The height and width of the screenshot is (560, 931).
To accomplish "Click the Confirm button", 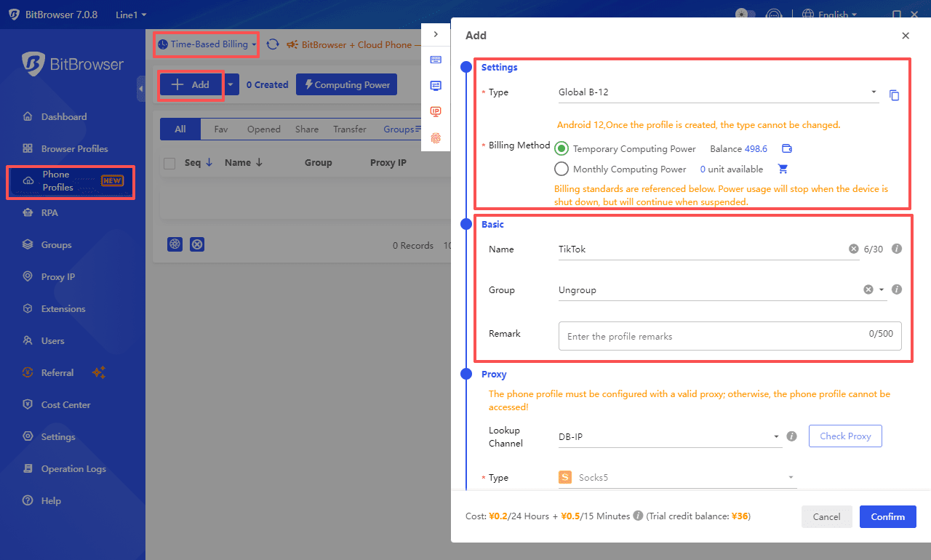I will pos(887,516).
